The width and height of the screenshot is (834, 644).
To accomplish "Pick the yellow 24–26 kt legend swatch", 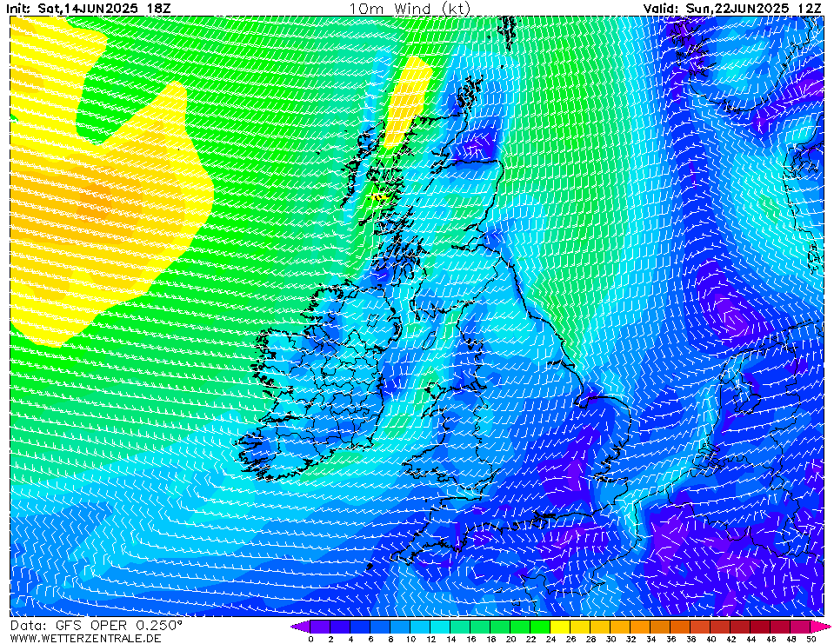I will (x=560, y=627).
